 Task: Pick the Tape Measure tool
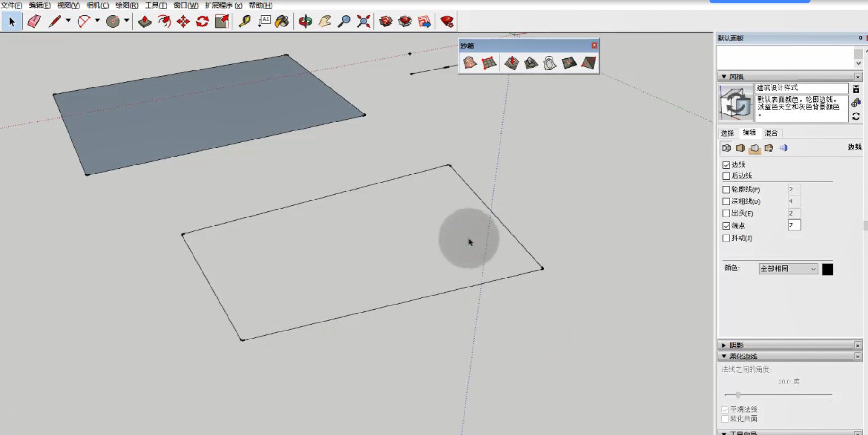pyautogui.click(x=245, y=21)
